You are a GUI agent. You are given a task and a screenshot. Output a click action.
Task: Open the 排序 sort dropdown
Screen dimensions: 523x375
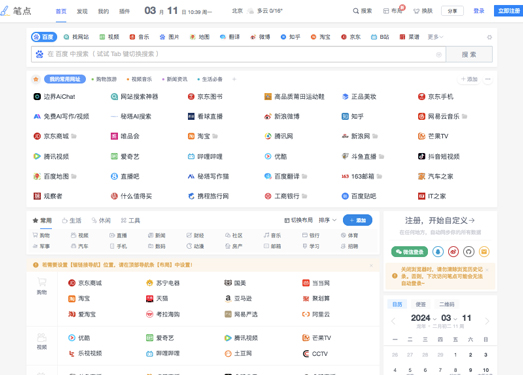(x=328, y=220)
